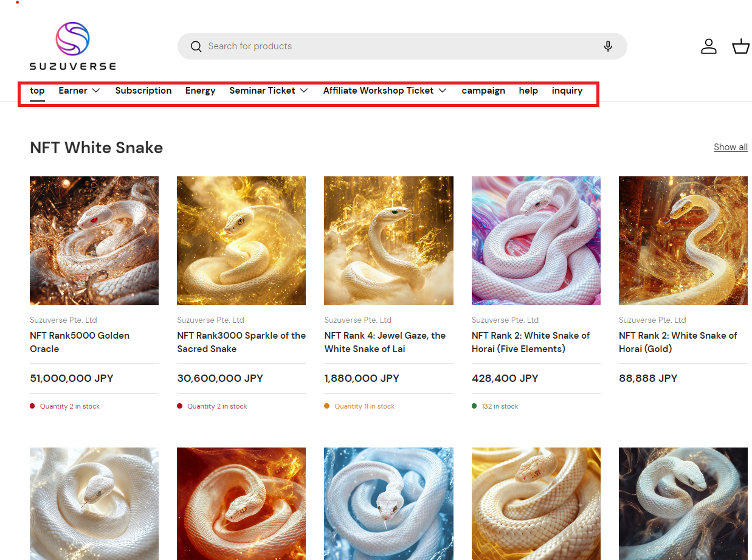Open the shopping basket icon
This screenshot has height=560, width=752.
coord(740,47)
